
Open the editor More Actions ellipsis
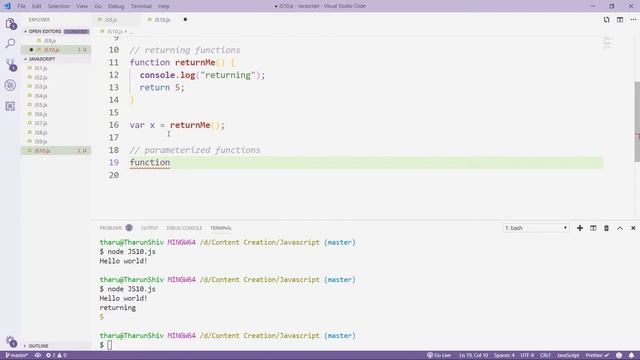pos(633,20)
